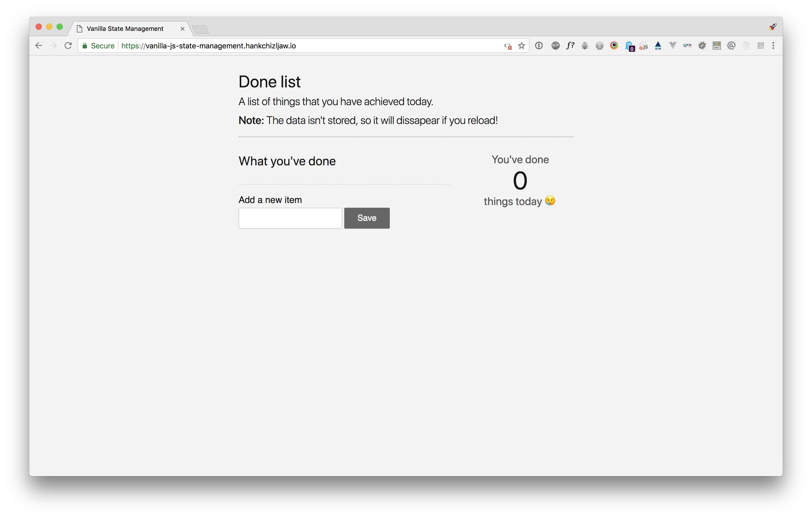Open the 1Password extension
This screenshot has height=518, width=812.
[x=539, y=46]
